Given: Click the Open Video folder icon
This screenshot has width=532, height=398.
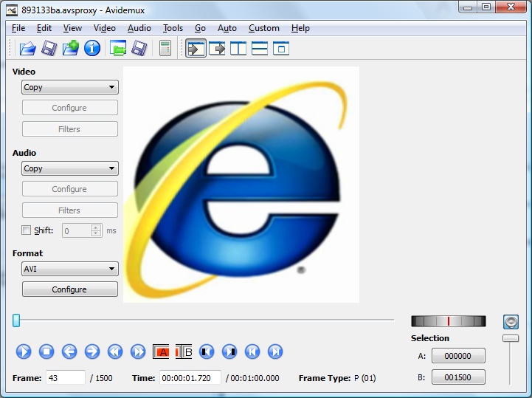Looking at the screenshot, I should (27, 49).
